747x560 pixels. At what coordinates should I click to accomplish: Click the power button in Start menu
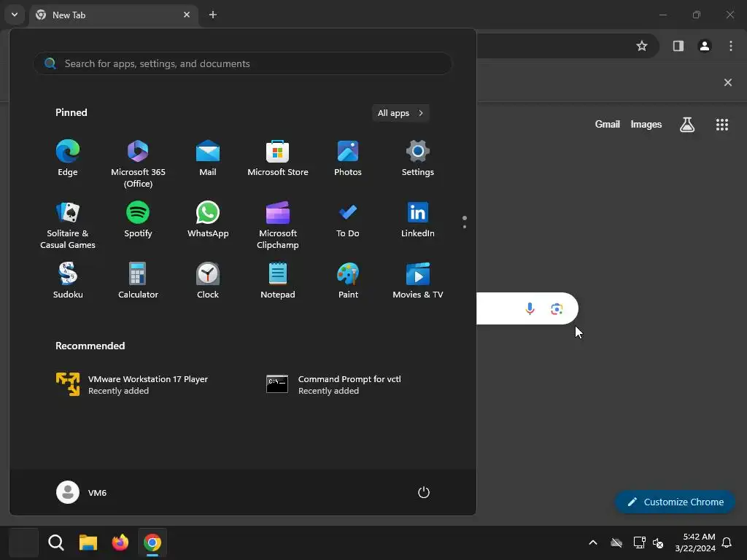(424, 492)
